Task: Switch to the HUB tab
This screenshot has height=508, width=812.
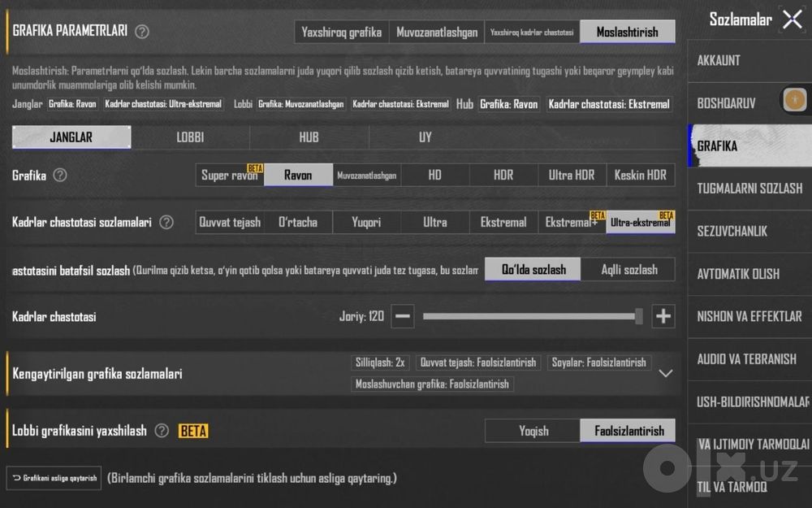Action: point(309,137)
